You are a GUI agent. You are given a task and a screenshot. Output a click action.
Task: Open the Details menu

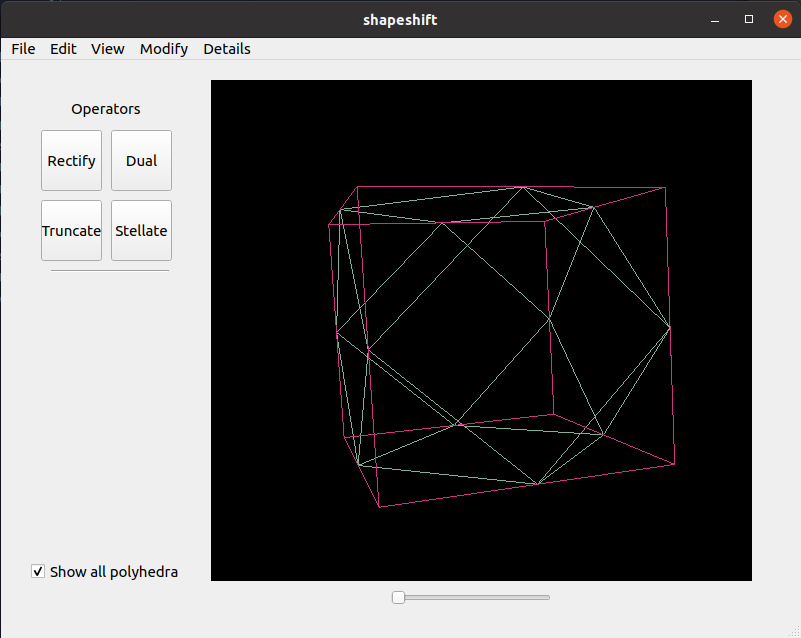[227, 49]
